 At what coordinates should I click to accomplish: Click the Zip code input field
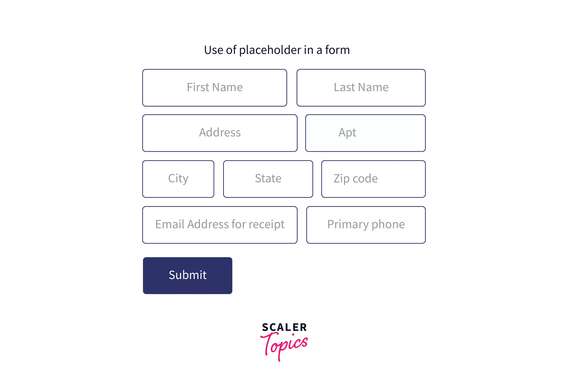point(372,178)
